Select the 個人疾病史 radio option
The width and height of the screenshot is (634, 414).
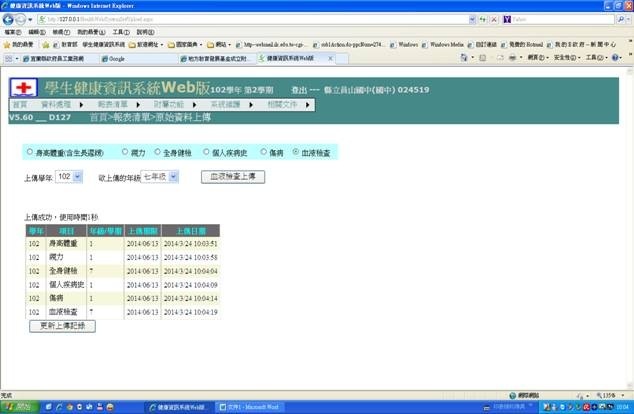(207, 153)
